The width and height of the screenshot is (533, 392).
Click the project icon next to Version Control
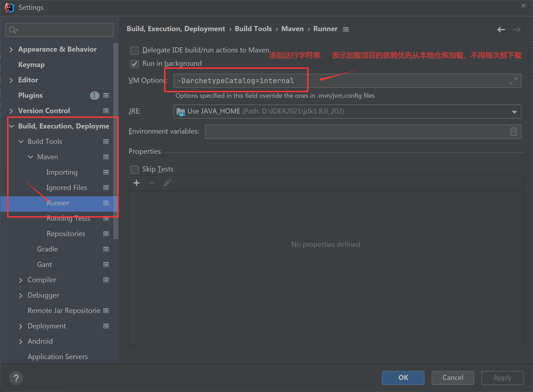106,111
